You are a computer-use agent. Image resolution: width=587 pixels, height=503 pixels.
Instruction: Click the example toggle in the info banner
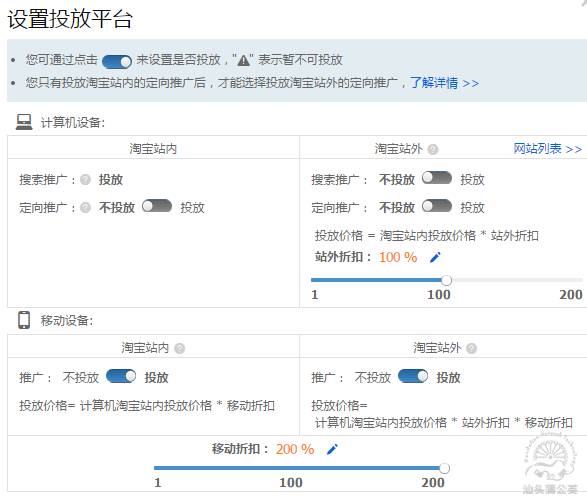117,61
